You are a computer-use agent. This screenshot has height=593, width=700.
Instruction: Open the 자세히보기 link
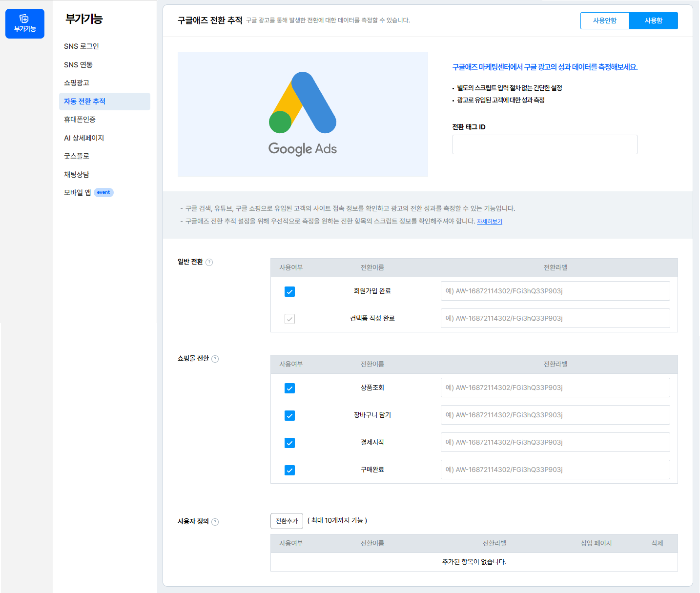(x=490, y=222)
